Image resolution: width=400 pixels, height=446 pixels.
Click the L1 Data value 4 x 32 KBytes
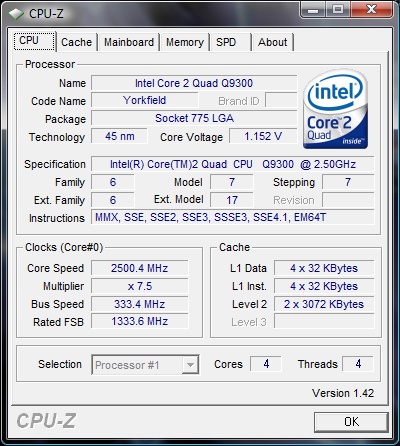point(324,268)
